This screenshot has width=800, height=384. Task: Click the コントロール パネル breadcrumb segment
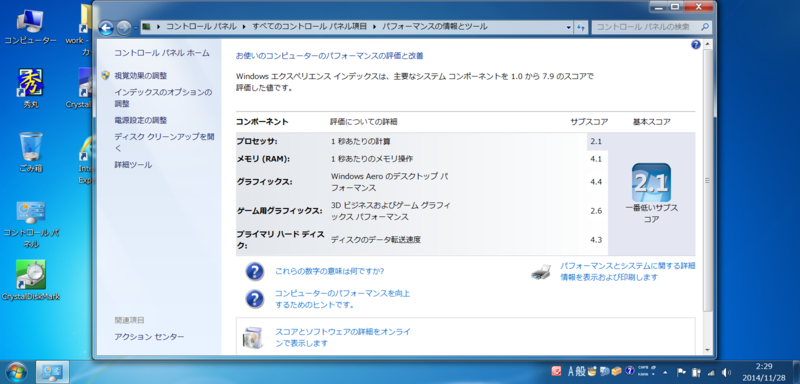coord(202,27)
